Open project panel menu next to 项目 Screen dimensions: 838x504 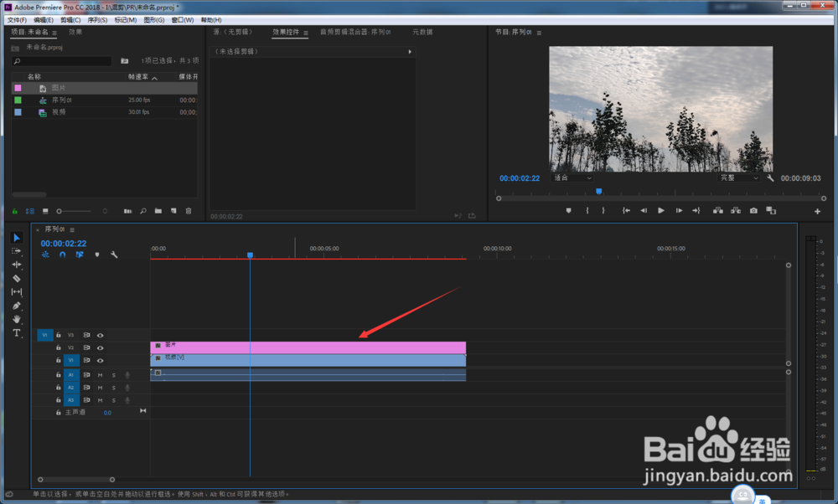54,33
